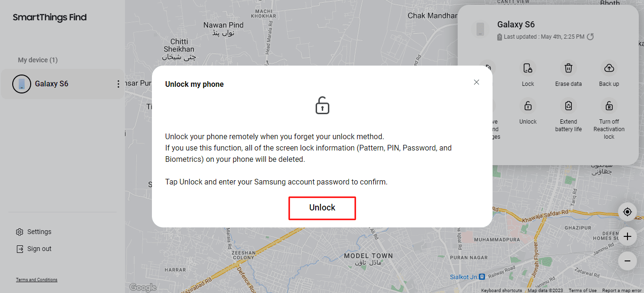Viewport: 644px width, 293px height.
Task: Refresh the last updated device status
Action: [x=590, y=37]
